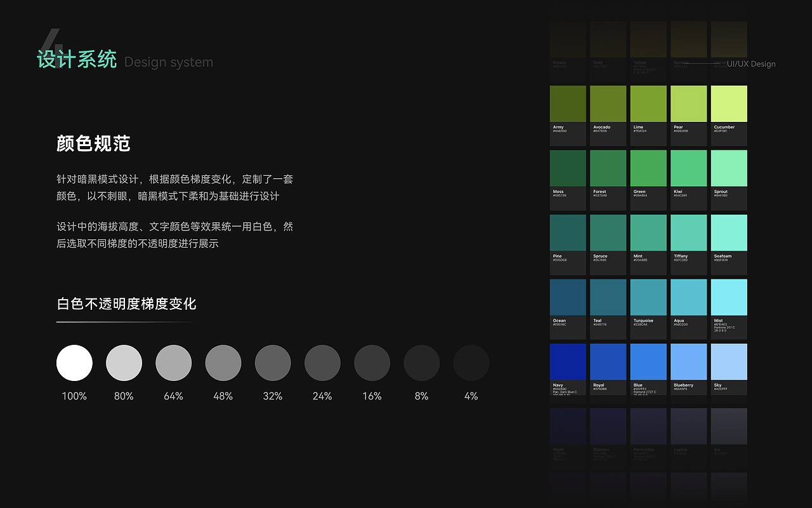Viewport: 812px width, 508px height.
Task: Select the Kiwi color swatch
Action: (688, 168)
